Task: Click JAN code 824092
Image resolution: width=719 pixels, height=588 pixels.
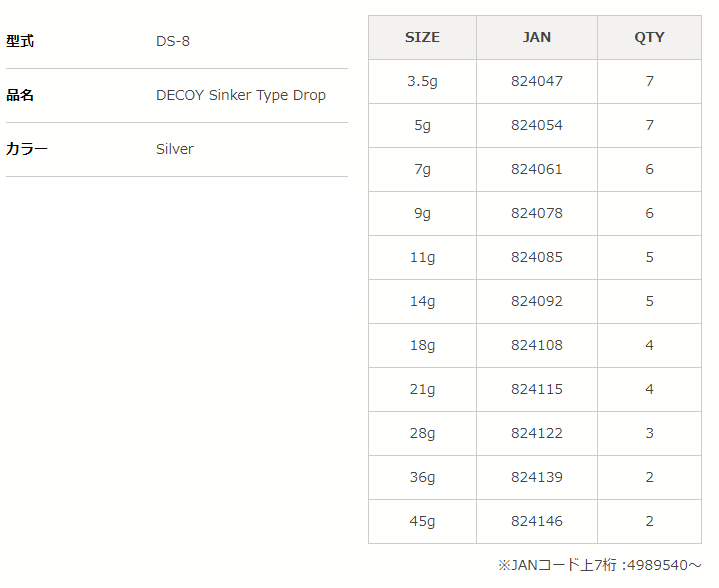Action: click(x=537, y=301)
